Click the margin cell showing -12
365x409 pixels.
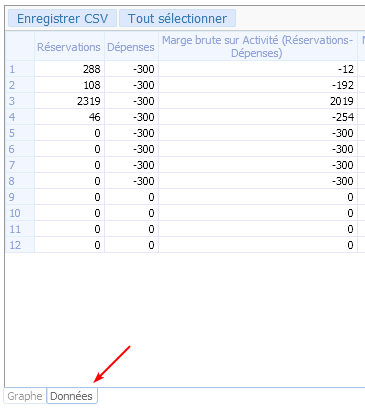pyautogui.click(x=258, y=69)
